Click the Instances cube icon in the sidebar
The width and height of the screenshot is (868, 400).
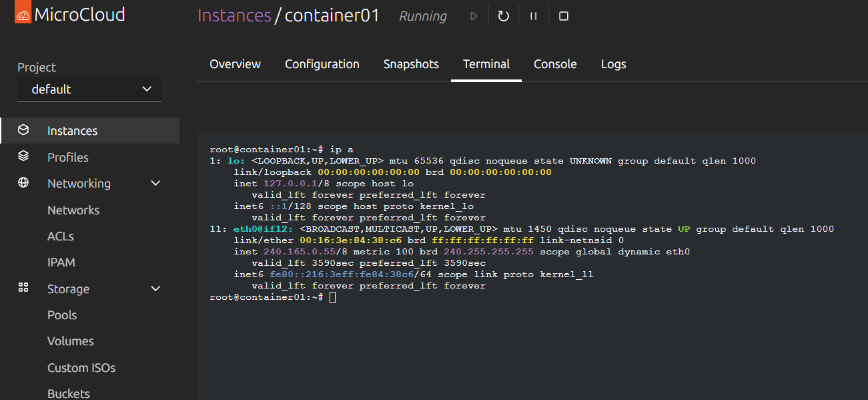coord(23,130)
